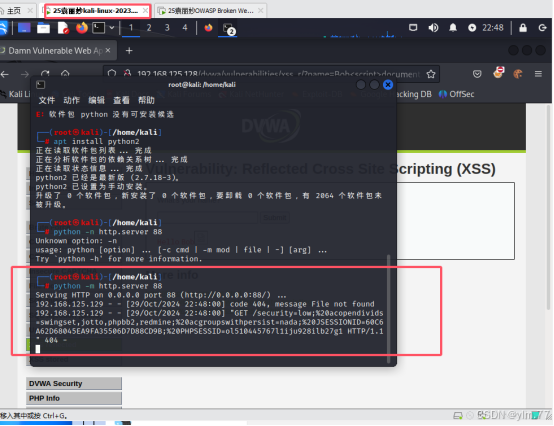Focus the running Firefox window in taskbar
Screen dimensions: 554x426
point(208,28)
